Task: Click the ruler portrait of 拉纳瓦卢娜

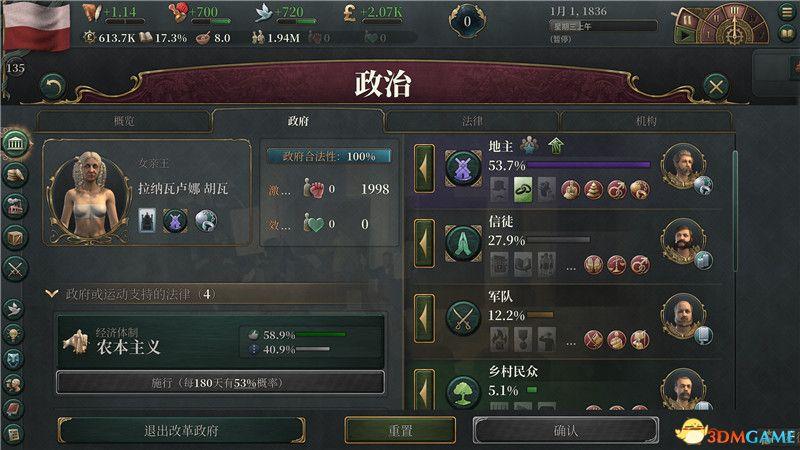Action: coord(90,196)
